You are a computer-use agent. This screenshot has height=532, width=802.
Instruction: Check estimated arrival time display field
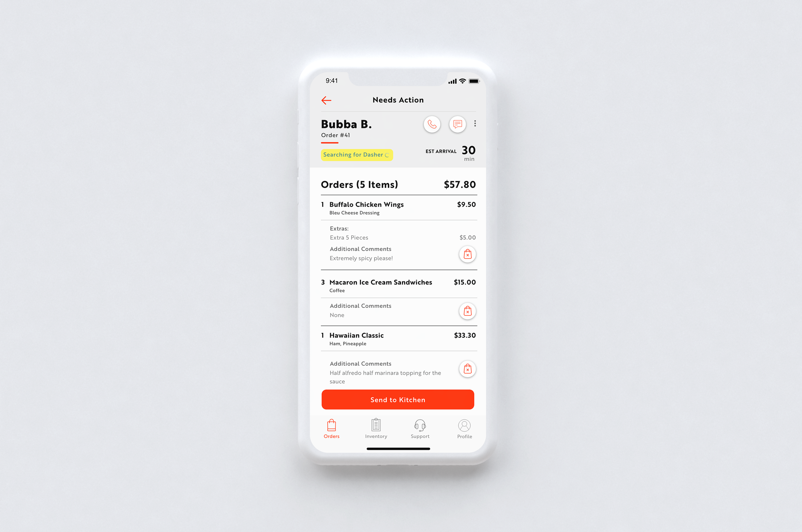pyautogui.click(x=449, y=153)
